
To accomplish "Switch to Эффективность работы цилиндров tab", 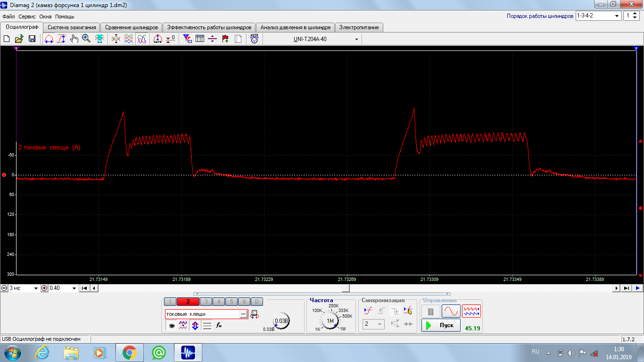I will (209, 27).
